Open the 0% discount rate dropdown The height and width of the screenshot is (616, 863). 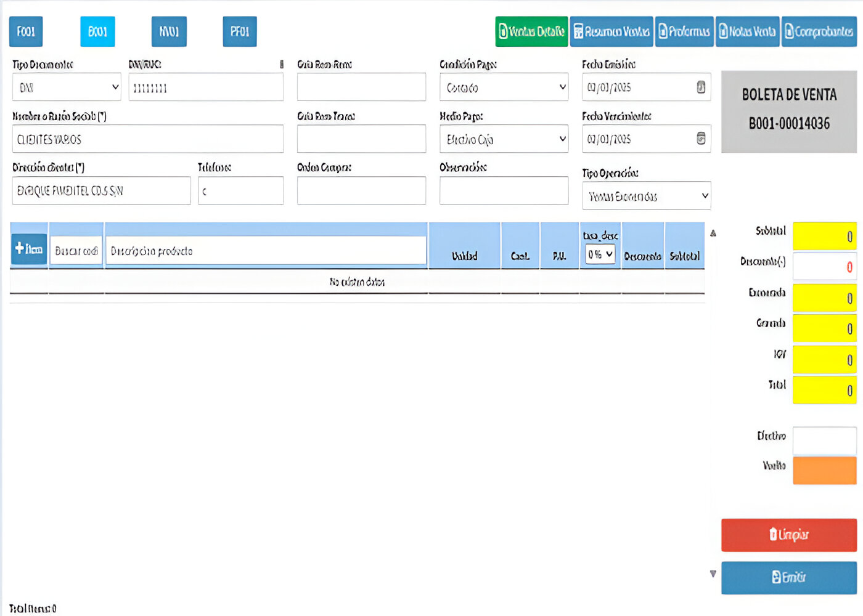[600, 254]
